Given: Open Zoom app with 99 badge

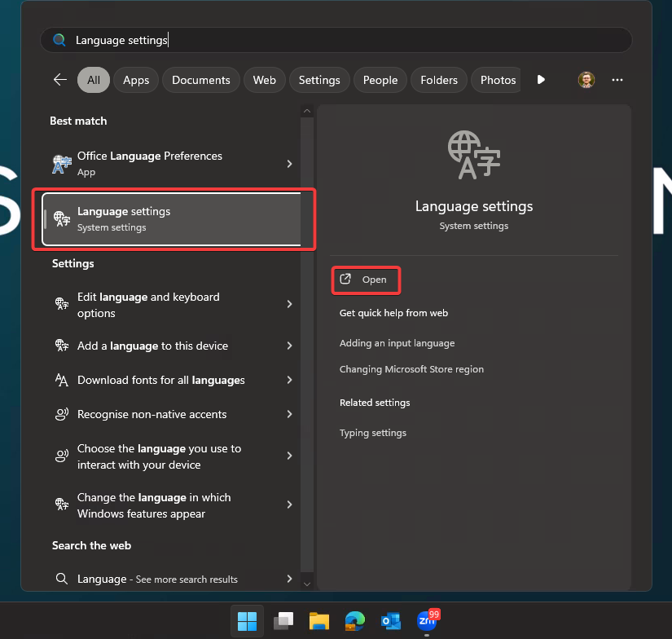Looking at the screenshot, I should click(426, 621).
